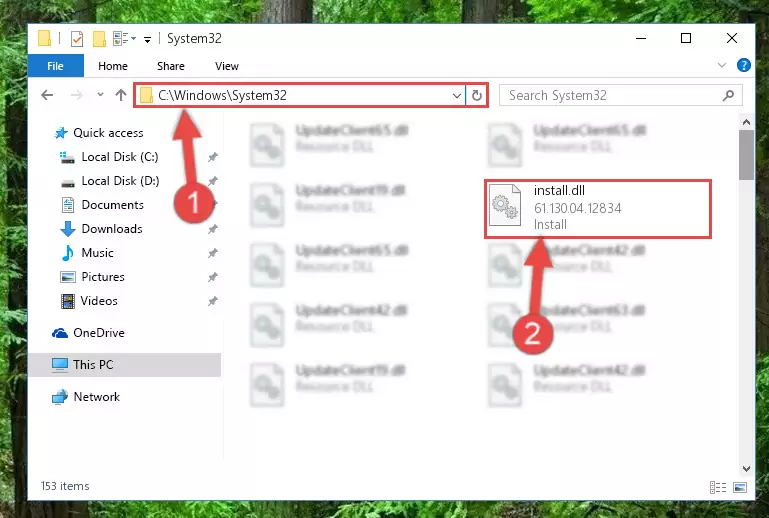The height and width of the screenshot is (518, 769).
Task: Expand the ribbon using the chevron
Action: coord(721,65)
